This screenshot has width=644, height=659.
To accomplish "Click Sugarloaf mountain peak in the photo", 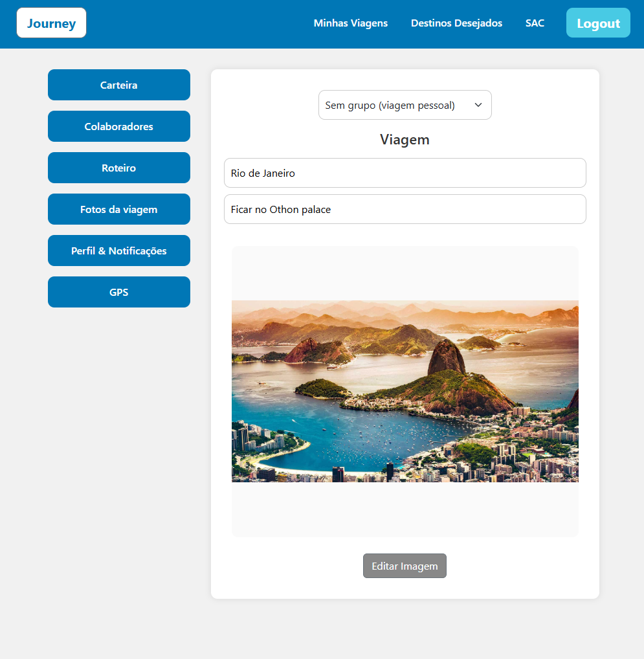I will (445, 353).
